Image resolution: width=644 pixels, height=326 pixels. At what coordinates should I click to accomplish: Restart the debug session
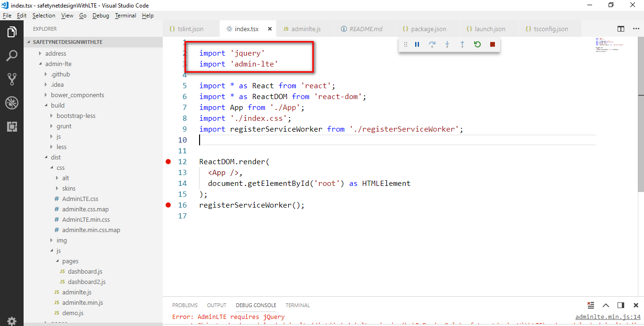click(x=477, y=44)
